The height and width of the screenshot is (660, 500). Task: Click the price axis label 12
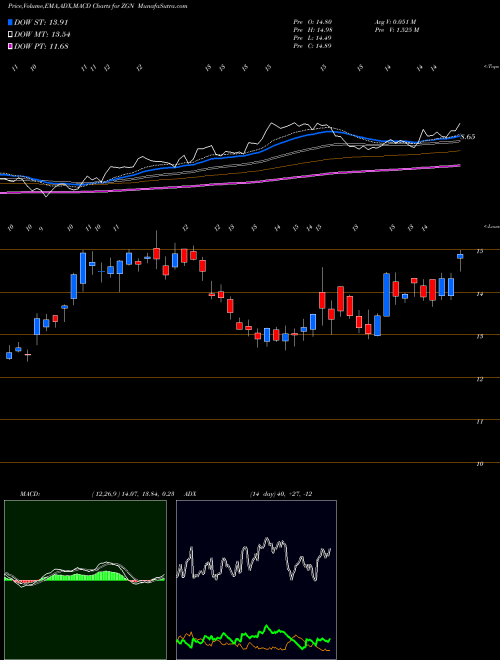[x=479, y=379]
